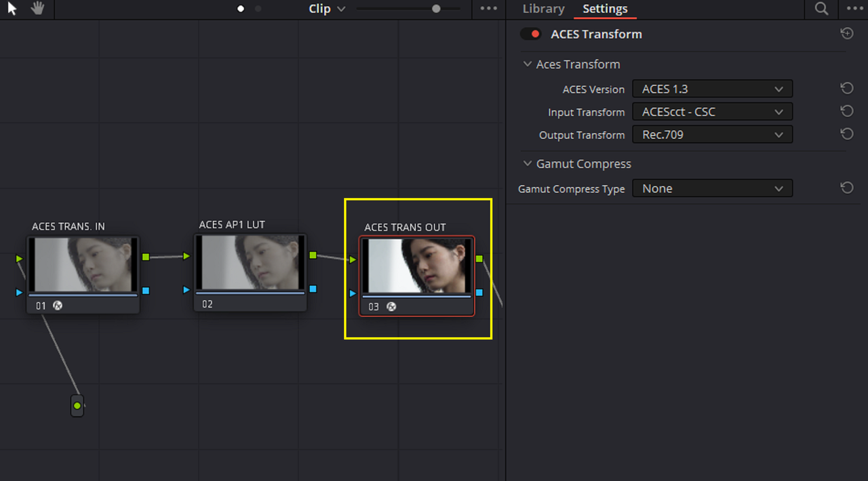Open the Output Transform dropdown
The image size is (868, 481).
[x=712, y=135]
